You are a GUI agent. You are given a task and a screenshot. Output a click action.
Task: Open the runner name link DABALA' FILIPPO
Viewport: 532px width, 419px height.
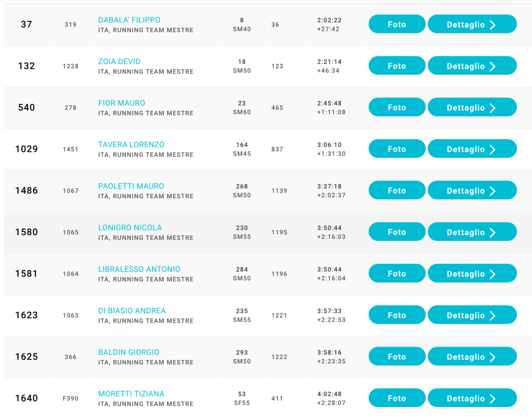click(x=129, y=20)
